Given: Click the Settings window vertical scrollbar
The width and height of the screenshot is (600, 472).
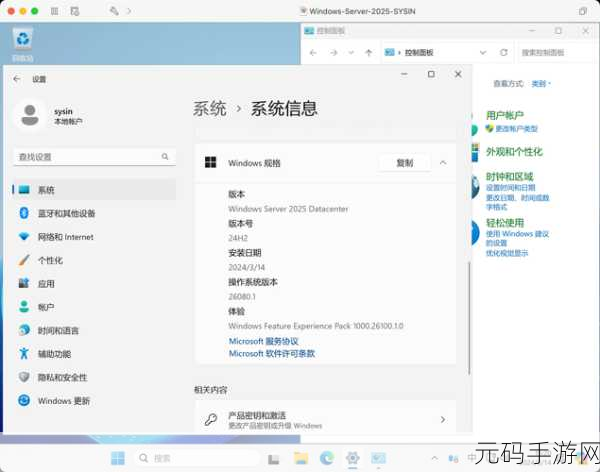Looking at the screenshot, I should (x=469, y=318).
